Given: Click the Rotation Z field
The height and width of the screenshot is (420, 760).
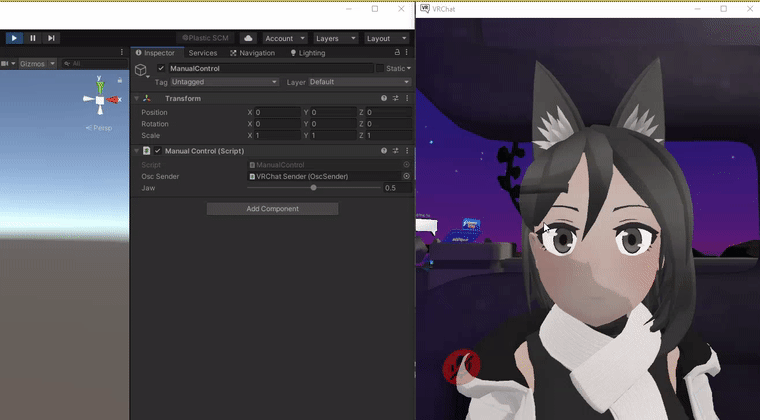Looking at the screenshot, I should [389, 124].
